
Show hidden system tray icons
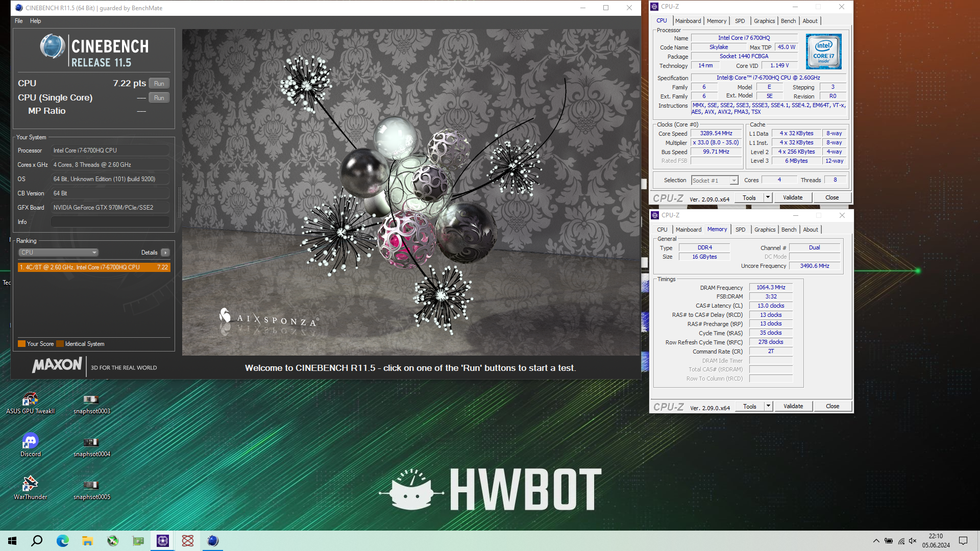[876, 541]
